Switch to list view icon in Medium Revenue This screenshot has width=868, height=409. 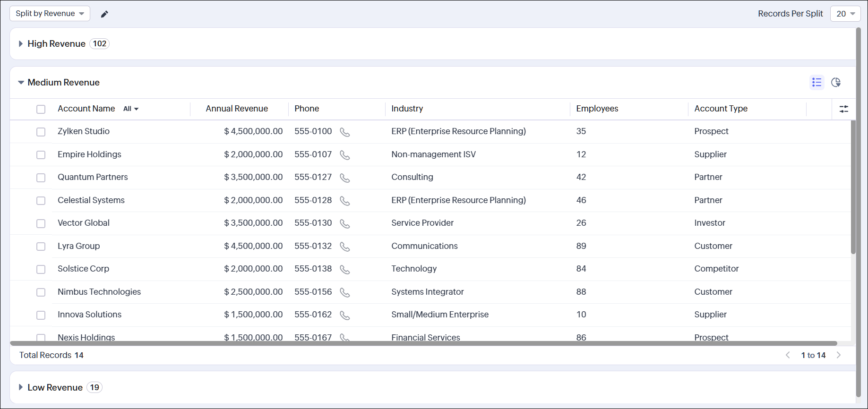click(816, 83)
